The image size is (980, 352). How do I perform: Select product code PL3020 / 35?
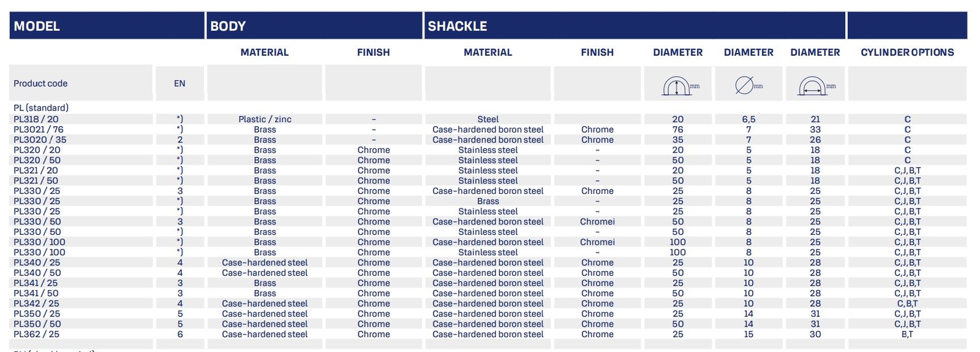(40, 140)
